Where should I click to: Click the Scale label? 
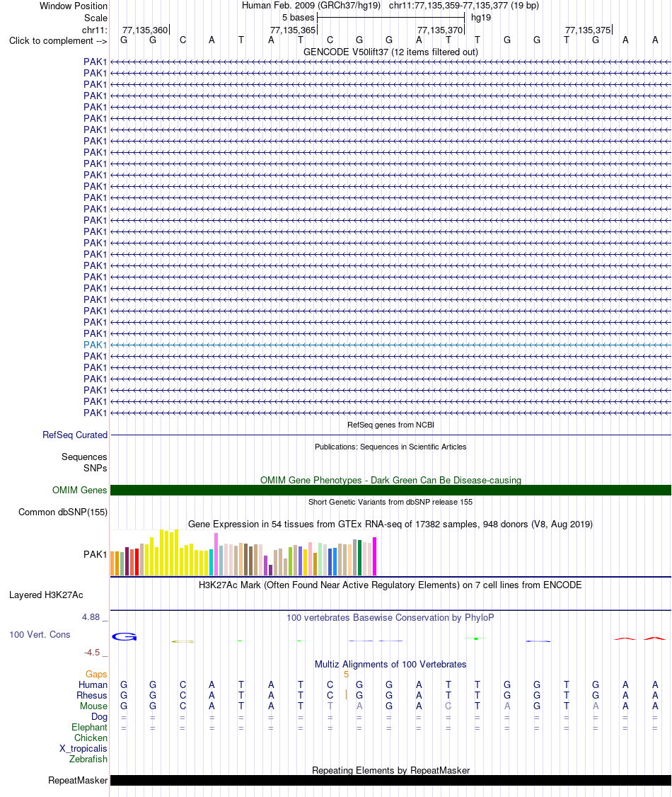pyautogui.click(x=95, y=18)
